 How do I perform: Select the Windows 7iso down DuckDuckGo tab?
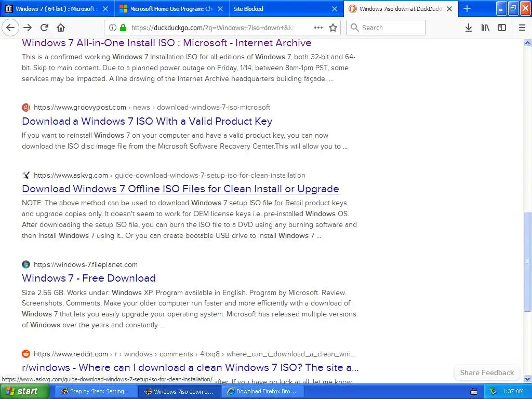tap(401, 9)
